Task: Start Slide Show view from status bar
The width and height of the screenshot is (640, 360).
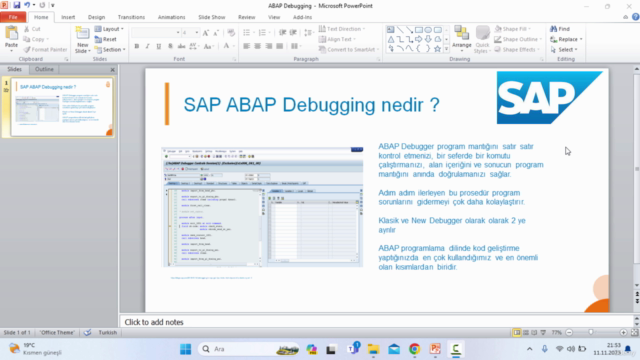Action: [x=543, y=333]
